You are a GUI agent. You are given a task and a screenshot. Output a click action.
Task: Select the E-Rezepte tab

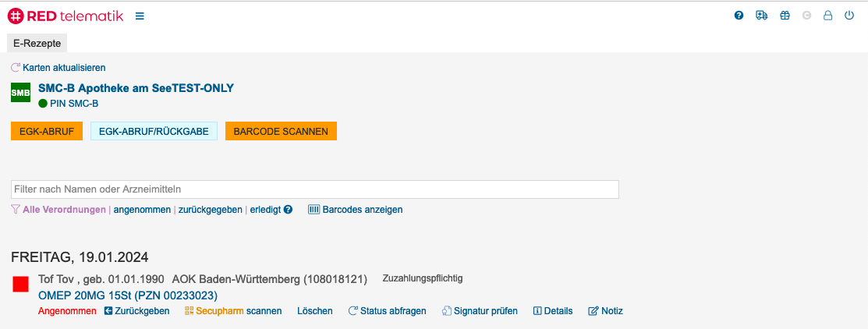pyautogui.click(x=37, y=43)
